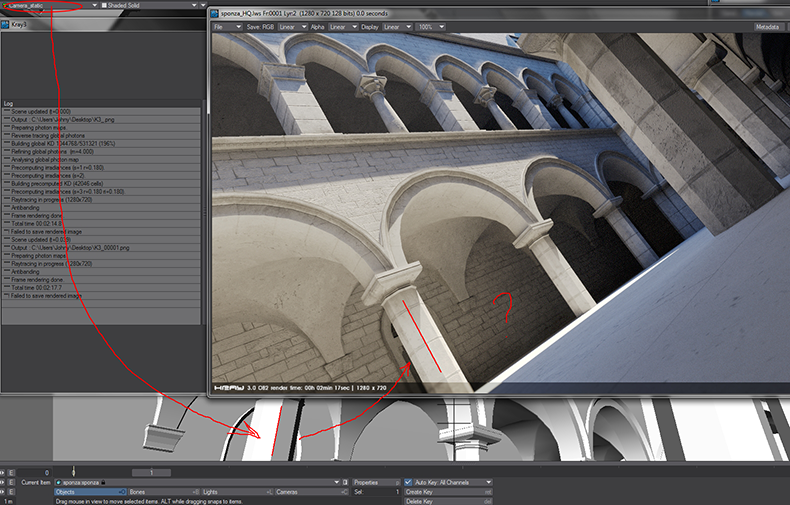Open the File menu in render window

[x=223, y=27]
